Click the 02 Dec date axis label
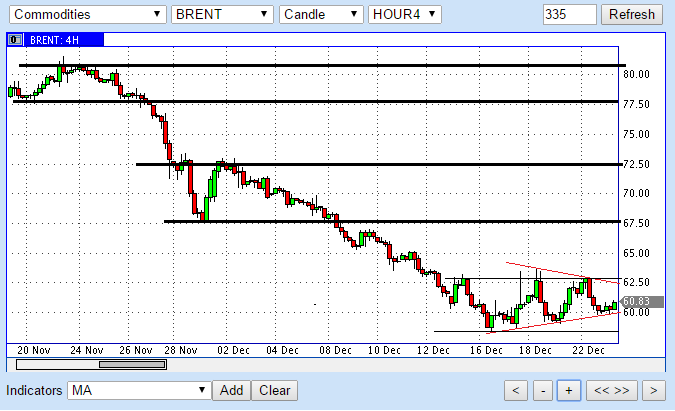 (x=233, y=350)
